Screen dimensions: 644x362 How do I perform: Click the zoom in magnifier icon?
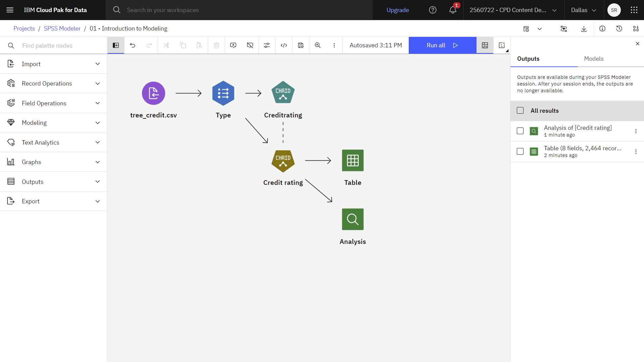click(x=317, y=45)
